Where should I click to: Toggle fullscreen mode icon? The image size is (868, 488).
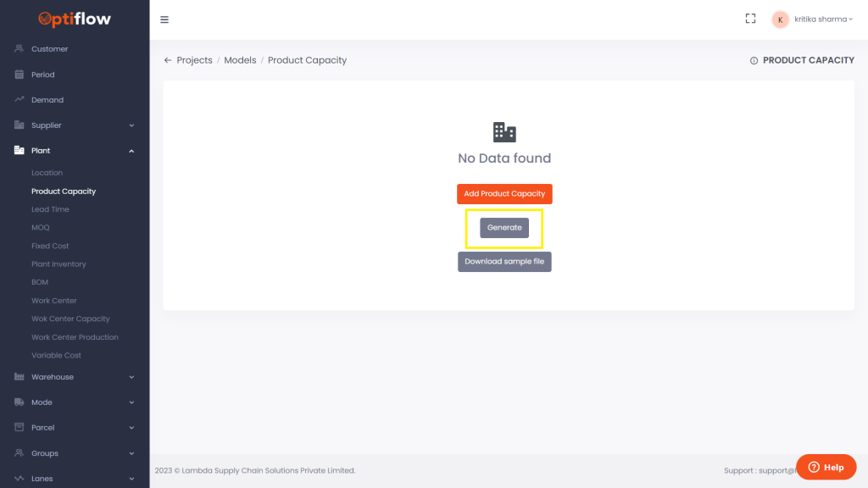tap(750, 19)
